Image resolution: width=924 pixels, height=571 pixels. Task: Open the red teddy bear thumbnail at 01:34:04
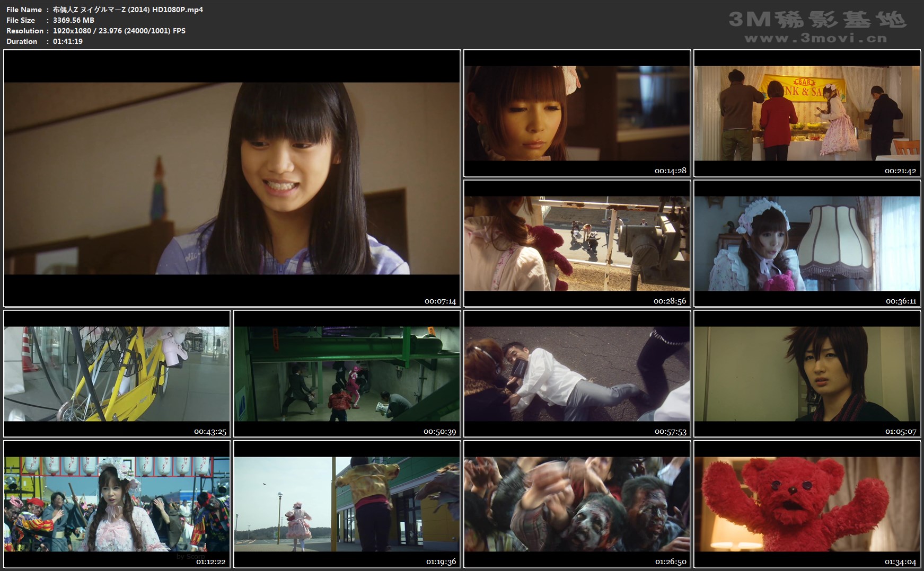807,504
